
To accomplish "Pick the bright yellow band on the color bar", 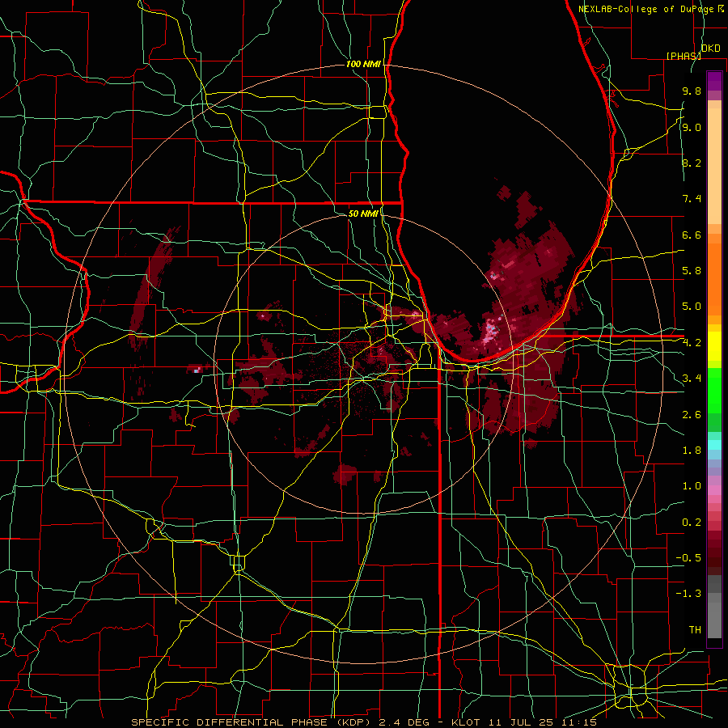I will point(714,346).
